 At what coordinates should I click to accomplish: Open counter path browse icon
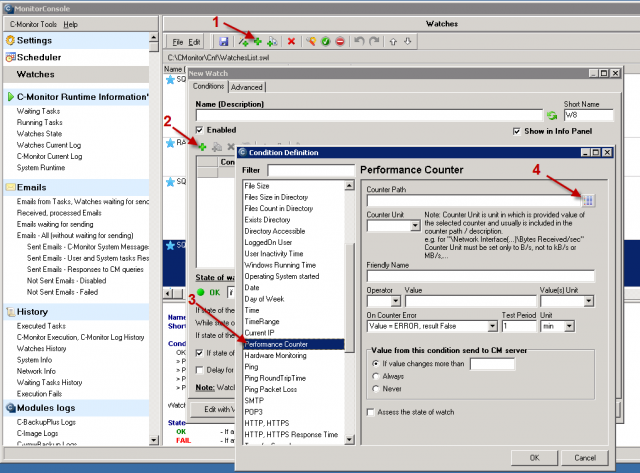[x=588, y=200]
